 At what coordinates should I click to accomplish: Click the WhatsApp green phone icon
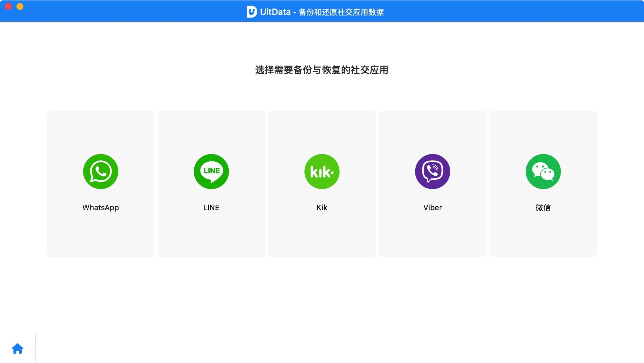[x=100, y=172]
